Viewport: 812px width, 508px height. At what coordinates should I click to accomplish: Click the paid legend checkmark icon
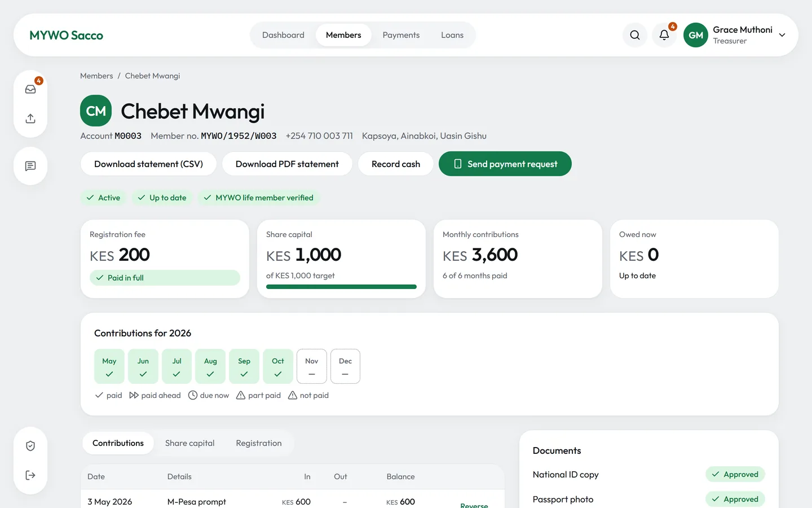tap(99, 395)
